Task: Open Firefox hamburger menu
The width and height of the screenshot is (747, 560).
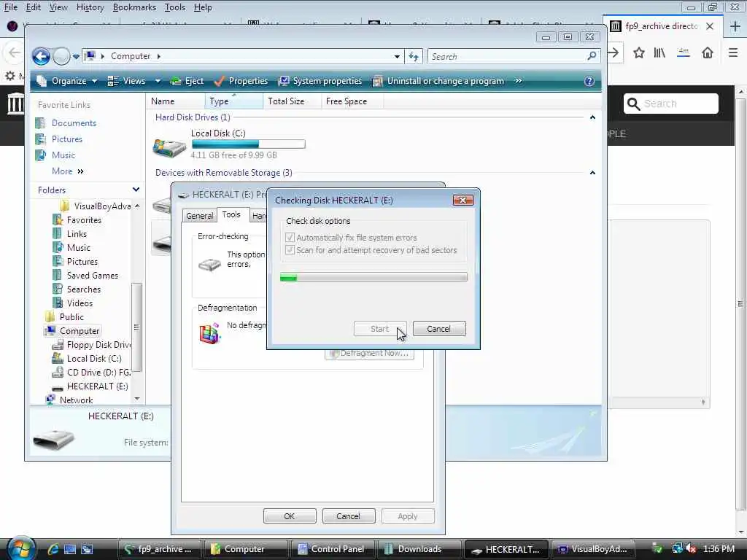Action: (x=733, y=52)
